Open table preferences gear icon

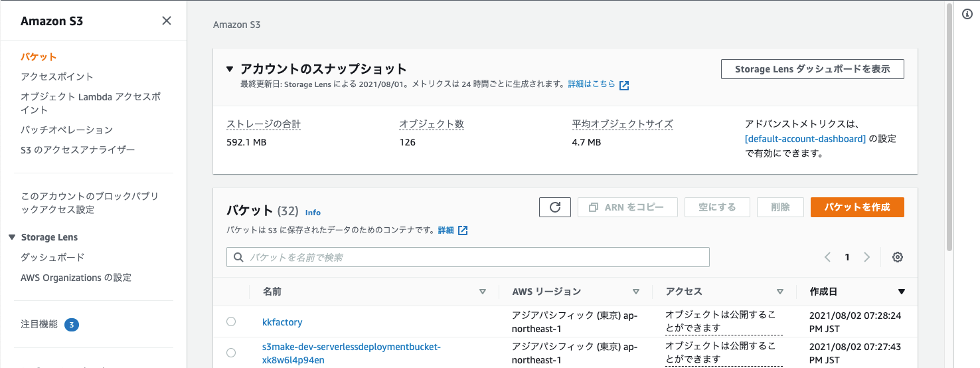(898, 257)
